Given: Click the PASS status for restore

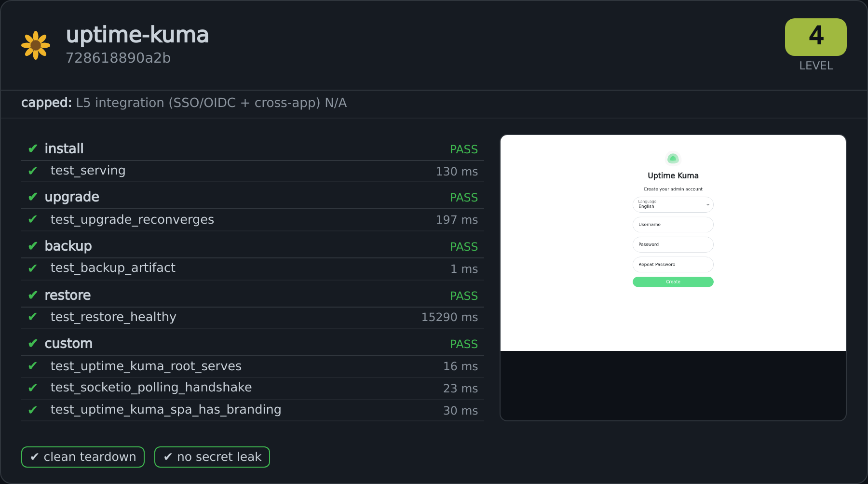Looking at the screenshot, I should [x=463, y=296].
